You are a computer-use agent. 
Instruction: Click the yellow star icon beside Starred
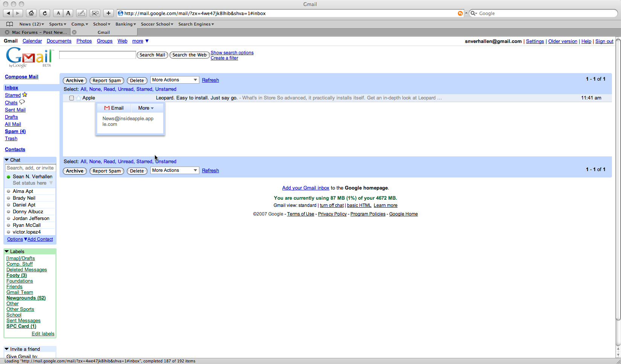25,95
